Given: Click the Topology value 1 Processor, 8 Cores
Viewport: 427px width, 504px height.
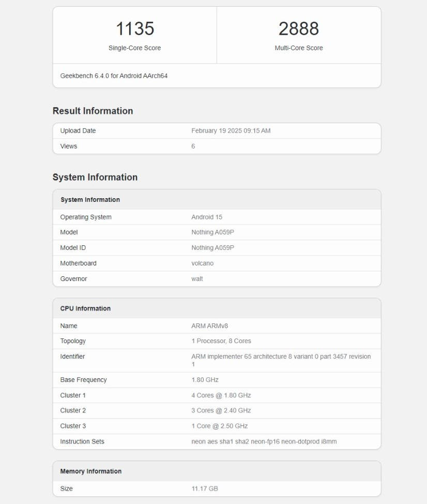Looking at the screenshot, I should (221, 341).
